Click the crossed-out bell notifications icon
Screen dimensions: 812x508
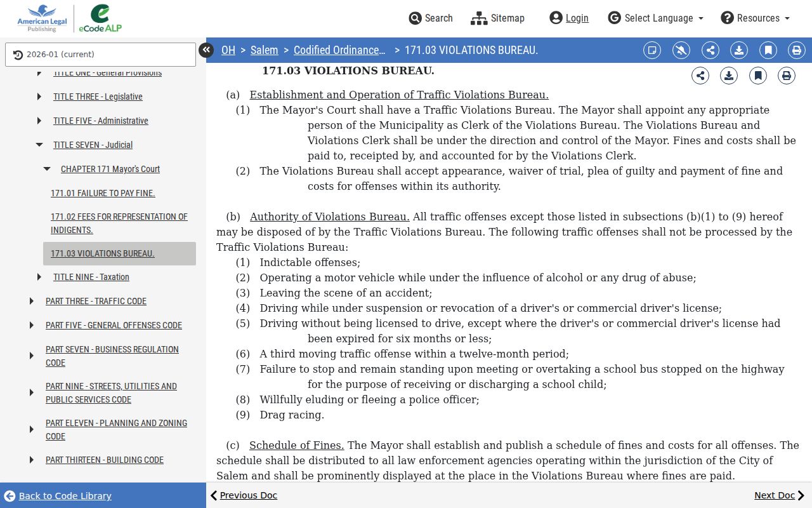point(681,50)
